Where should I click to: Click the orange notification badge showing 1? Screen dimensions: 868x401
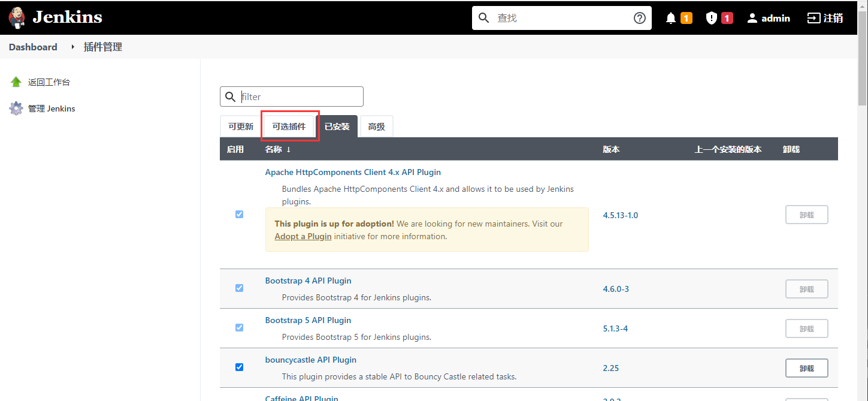pyautogui.click(x=686, y=19)
